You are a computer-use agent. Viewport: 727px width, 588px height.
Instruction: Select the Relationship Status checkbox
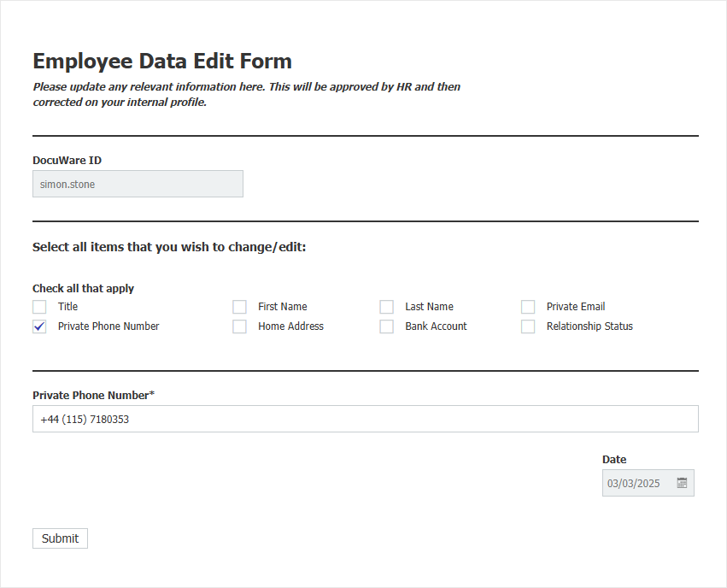[x=527, y=326]
